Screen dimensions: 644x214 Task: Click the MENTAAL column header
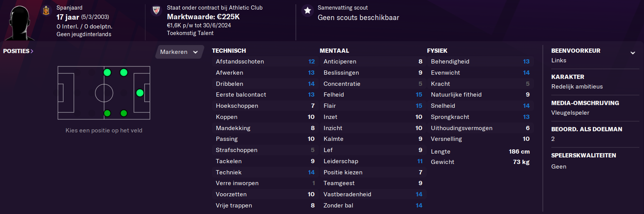point(334,51)
